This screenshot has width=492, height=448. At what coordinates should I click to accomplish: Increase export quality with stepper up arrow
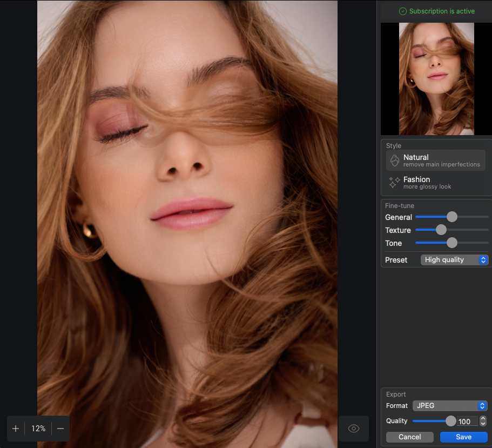coord(483,419)
